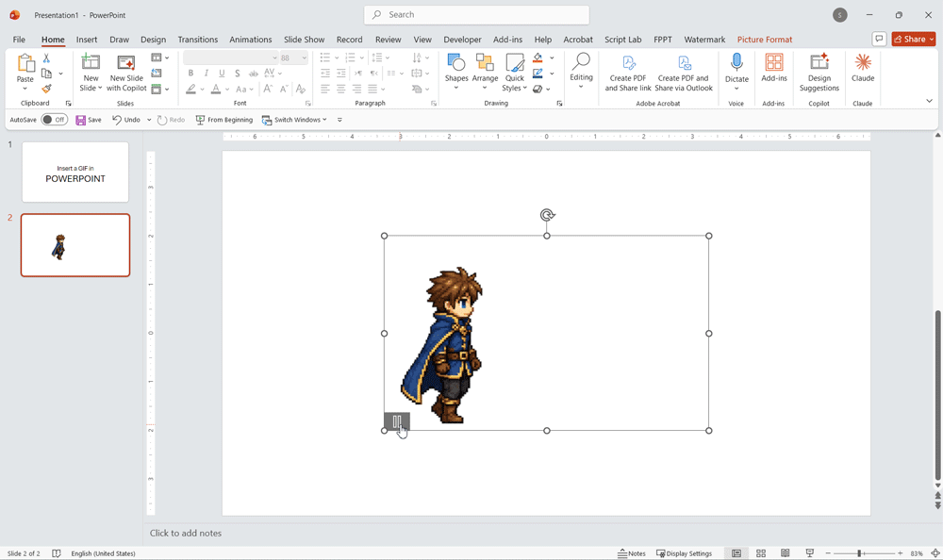Expand the Undo history dropdown
The width and height of the screenshot is (943, 560).
tap(149, 120)
